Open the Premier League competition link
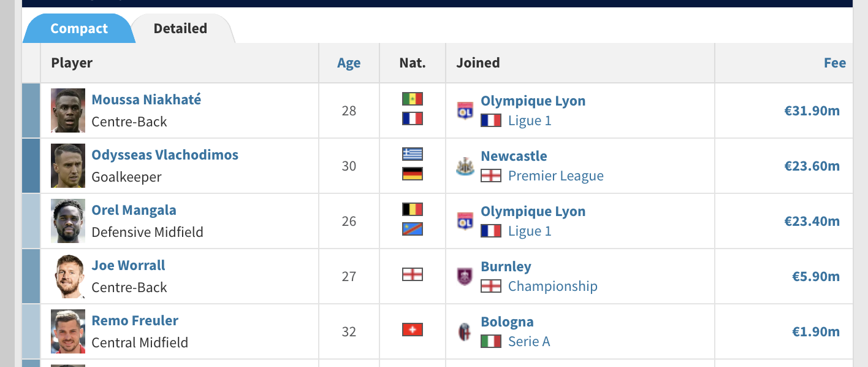The image size is (868, 367). click(x=556, y=176)
